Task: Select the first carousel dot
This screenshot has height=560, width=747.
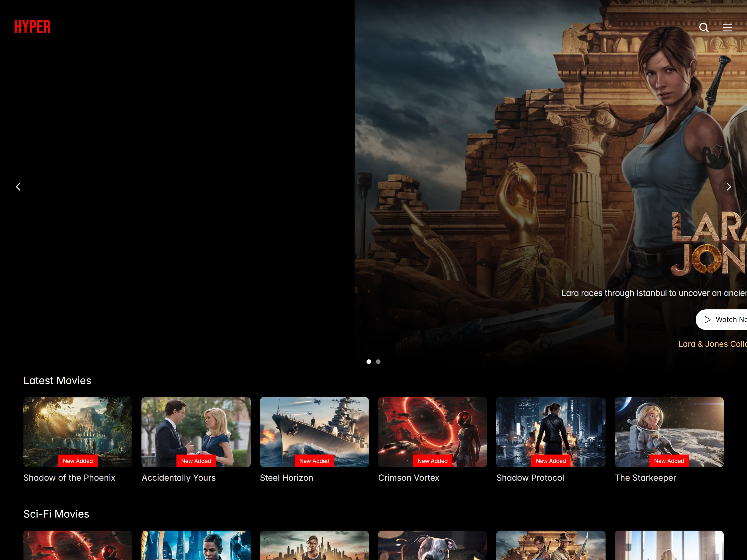Action: [369, 361]
